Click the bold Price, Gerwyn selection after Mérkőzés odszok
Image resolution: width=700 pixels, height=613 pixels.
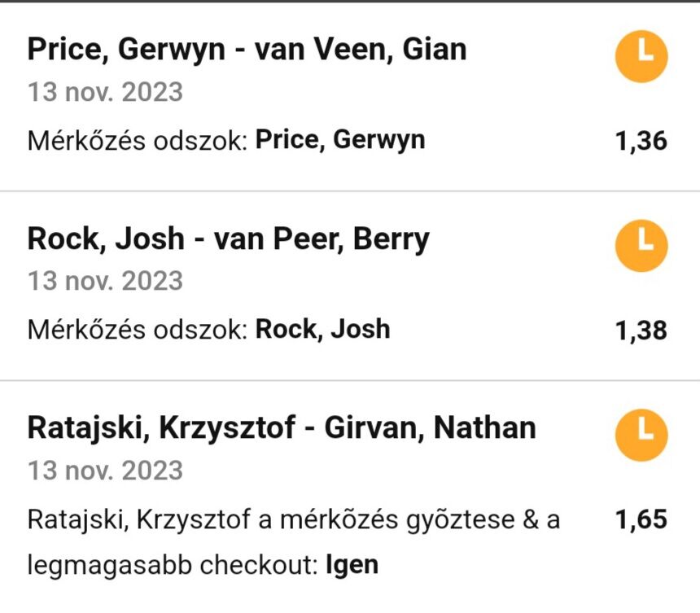(x=340, y=140)
